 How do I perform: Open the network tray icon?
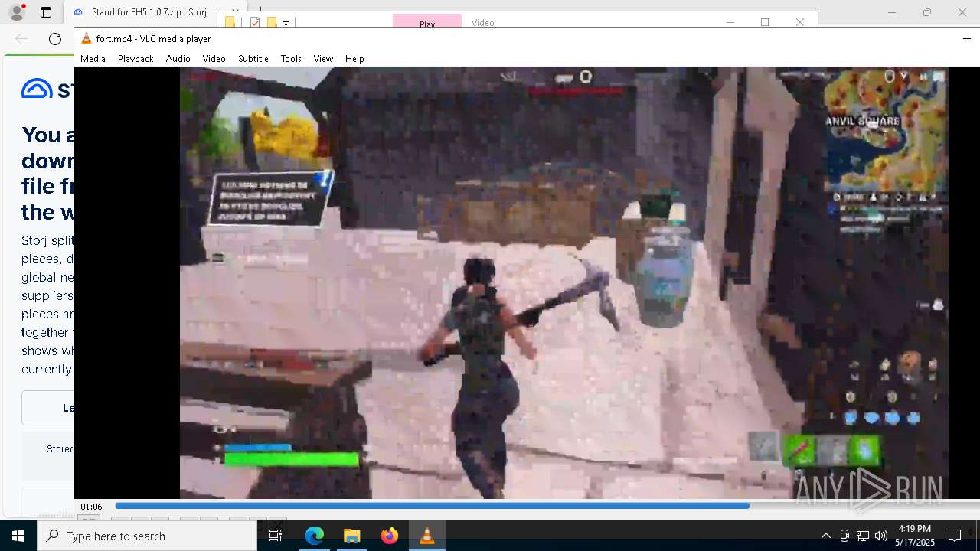click(x=863, y=536)
